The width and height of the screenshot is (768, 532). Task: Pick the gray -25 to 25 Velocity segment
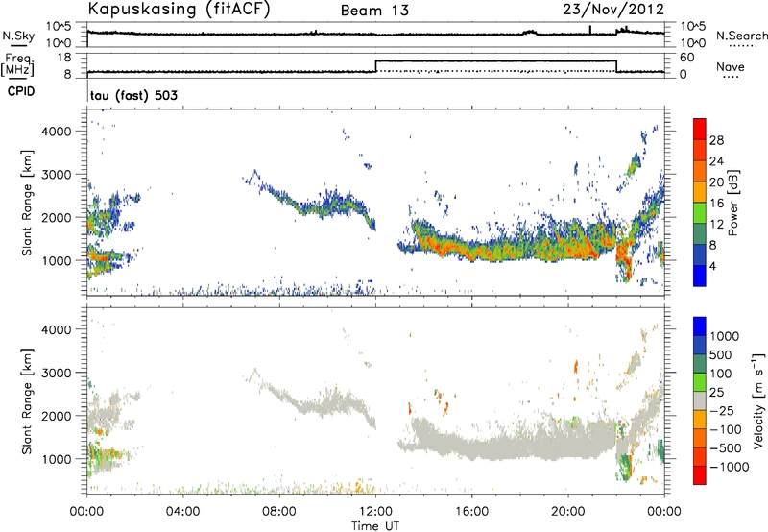point(700,400)
